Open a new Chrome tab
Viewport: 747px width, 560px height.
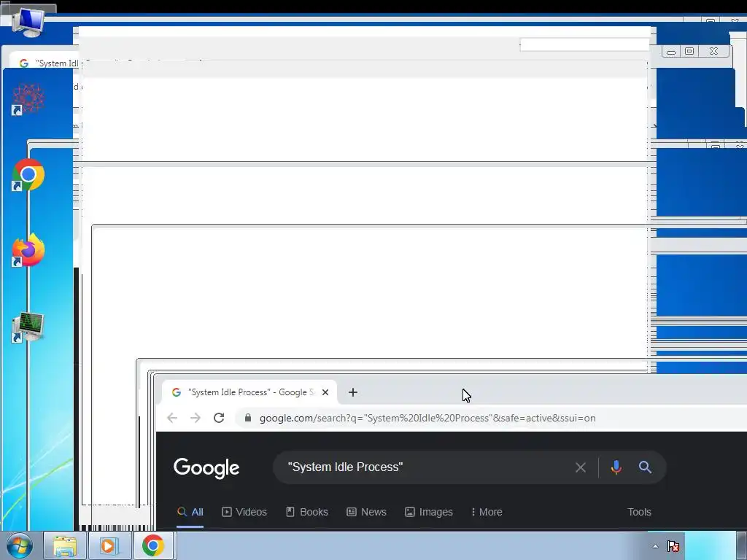353,392
